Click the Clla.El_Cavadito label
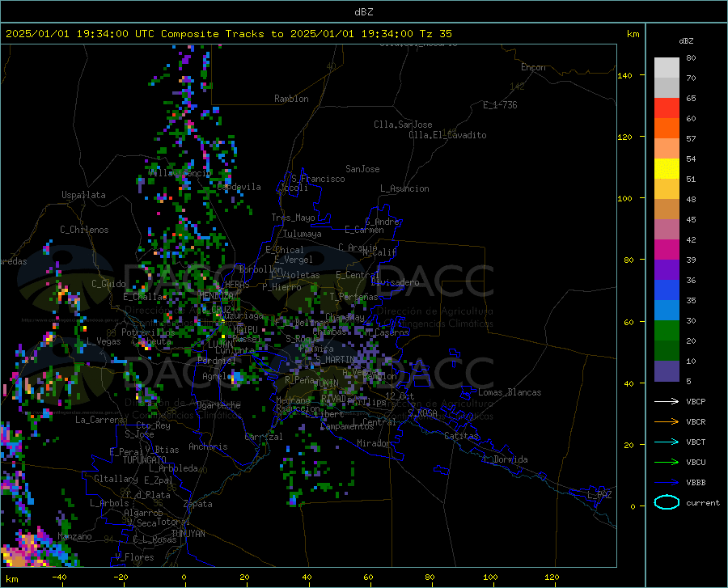The width and height of the screenshot is (728, 588). (x=447, y=135)
